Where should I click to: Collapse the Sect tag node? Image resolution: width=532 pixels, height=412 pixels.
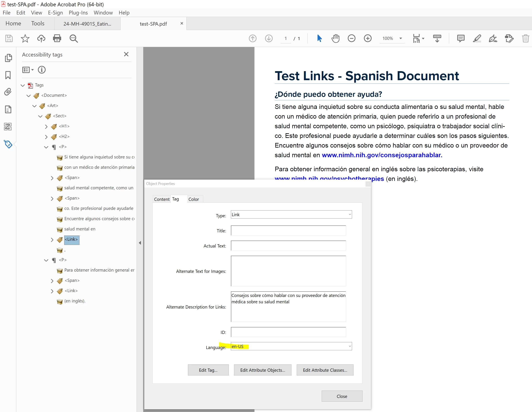coord(40,116)
